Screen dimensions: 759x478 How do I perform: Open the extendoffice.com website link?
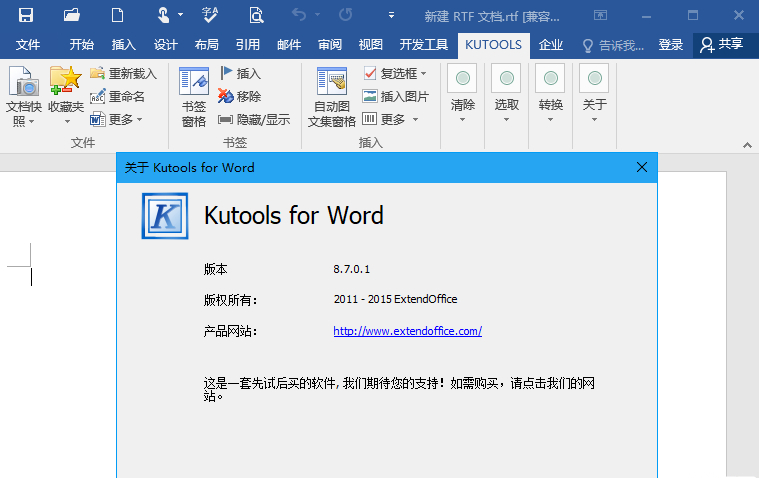click(x=408, y=331)
